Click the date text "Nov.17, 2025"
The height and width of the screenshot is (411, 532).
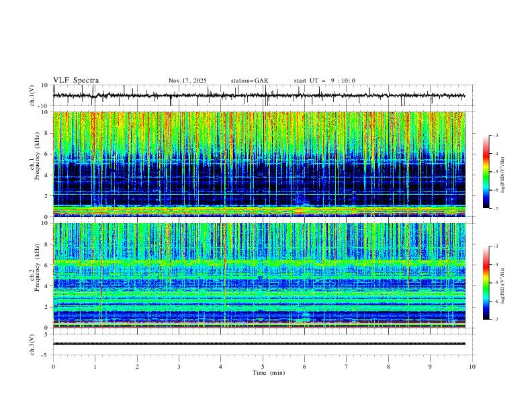(x=187, y=81)
